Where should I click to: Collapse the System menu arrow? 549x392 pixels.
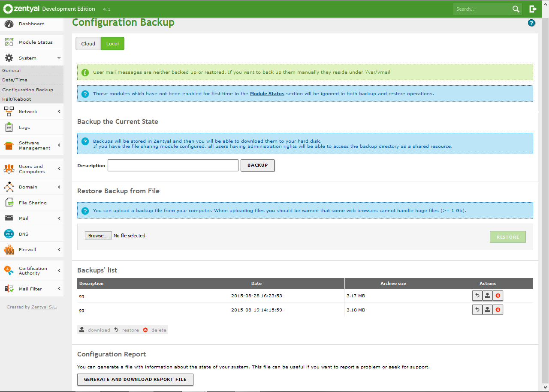[x=59, y=58]
